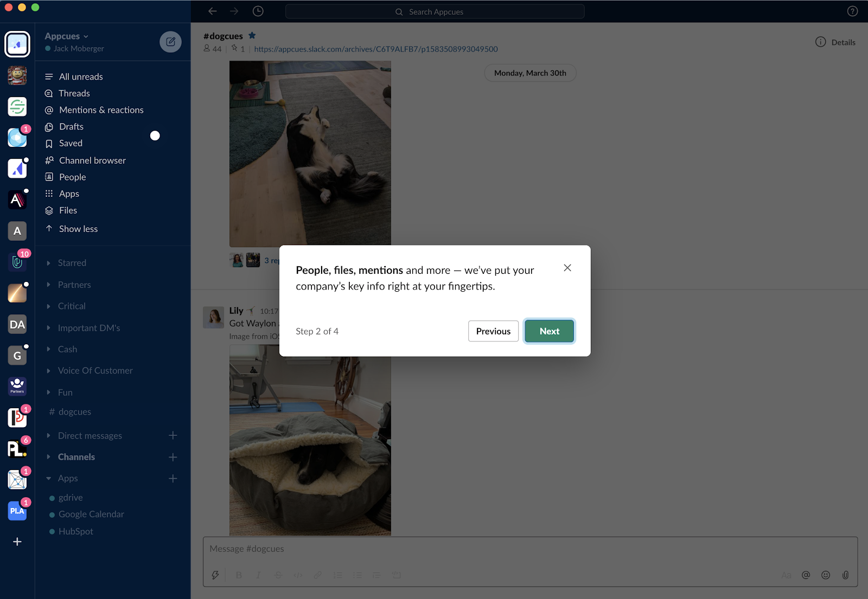868x599 pixels.
Task: Attach a file to the message
Action: (x=845, y=575)
